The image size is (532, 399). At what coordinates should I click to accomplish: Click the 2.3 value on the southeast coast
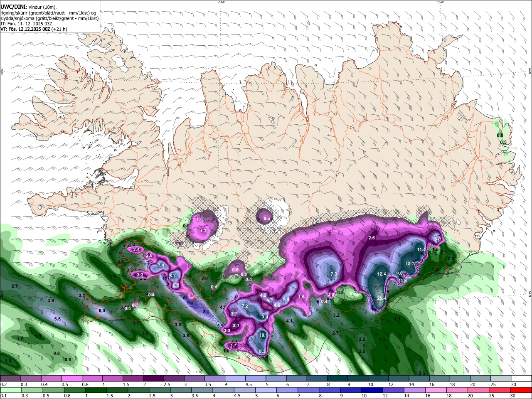coord(451,259)
